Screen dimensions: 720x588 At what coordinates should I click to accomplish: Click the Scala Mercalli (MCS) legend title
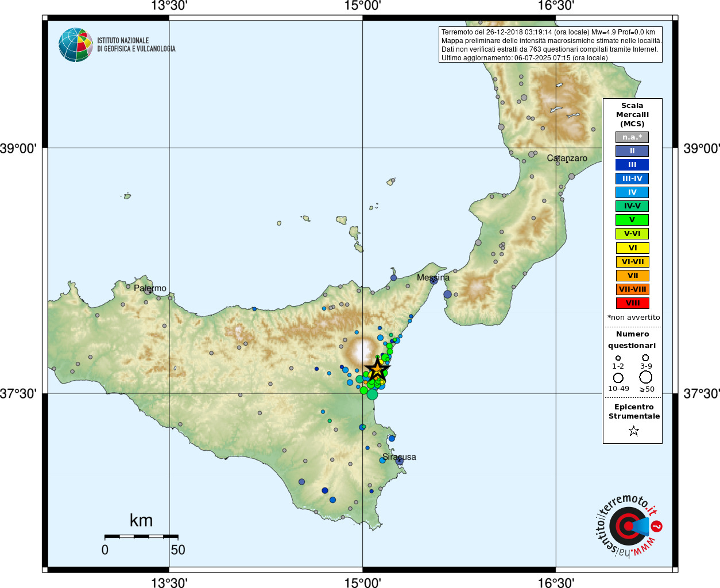tap(632, 114)
